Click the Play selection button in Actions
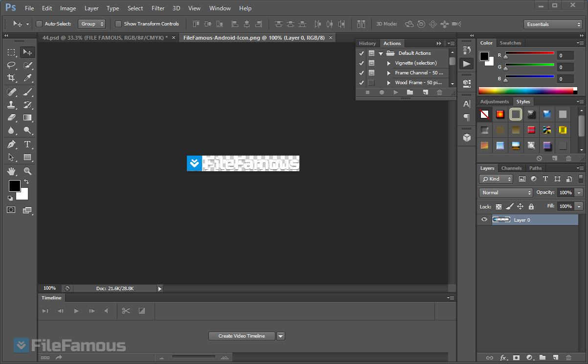 pyautogui.click(x=396, y=92)
